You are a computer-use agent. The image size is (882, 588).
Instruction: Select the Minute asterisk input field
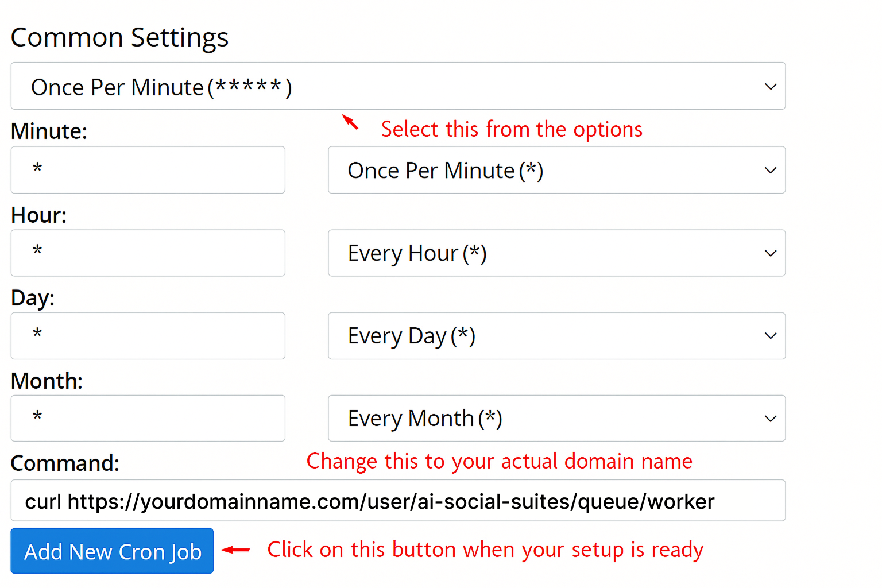pyautogui.click(x=148, y=170)
